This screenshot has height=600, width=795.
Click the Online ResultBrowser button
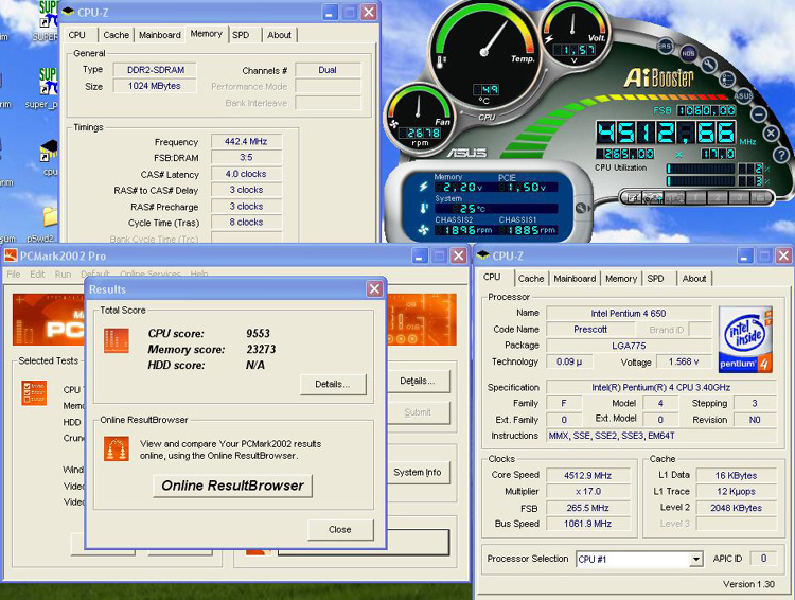click(233, 485)
